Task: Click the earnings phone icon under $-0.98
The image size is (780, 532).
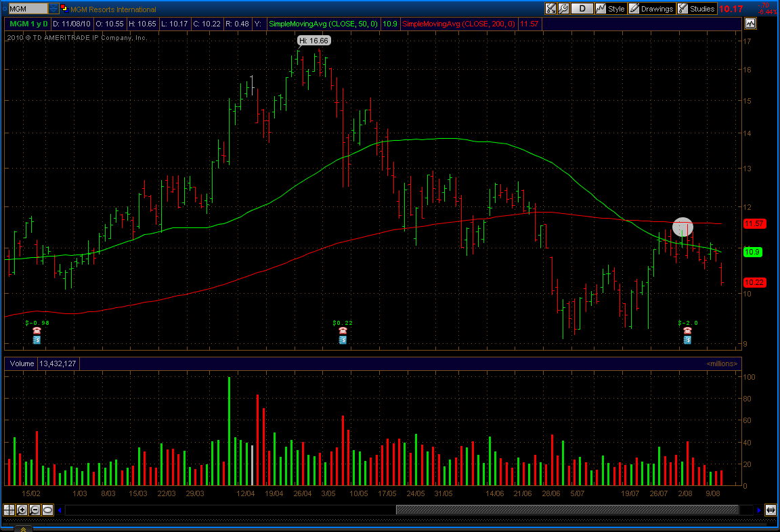Action: click(37, 330)
